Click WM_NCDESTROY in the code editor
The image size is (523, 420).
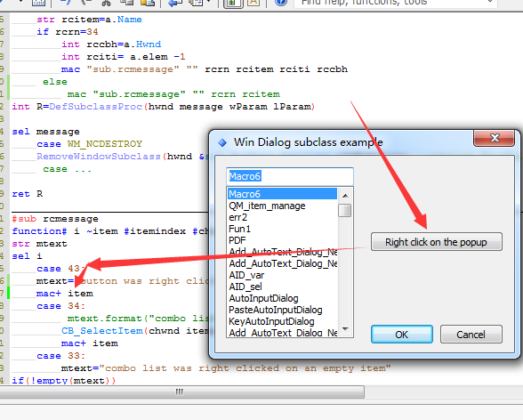pyautogui.click(x=105, y=144)
